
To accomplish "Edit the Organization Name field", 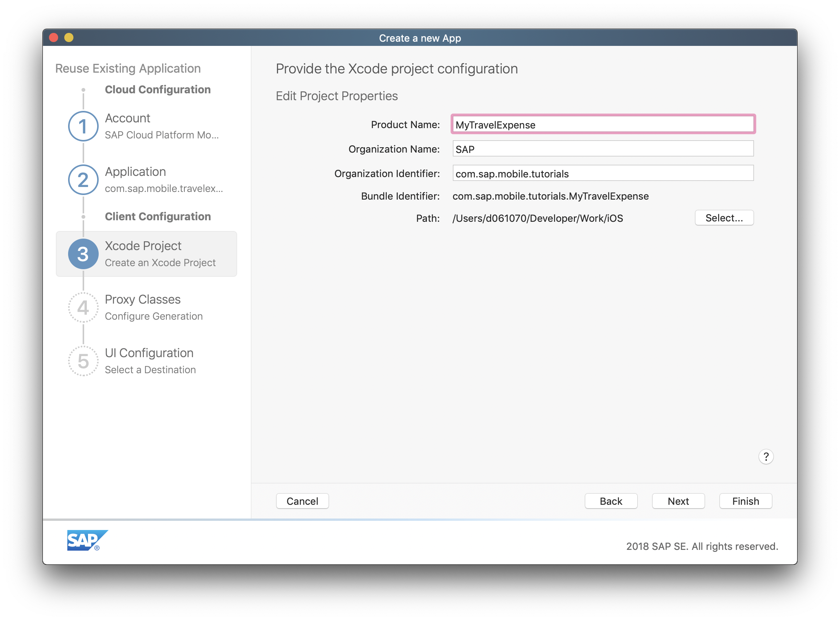I will 603,149.
